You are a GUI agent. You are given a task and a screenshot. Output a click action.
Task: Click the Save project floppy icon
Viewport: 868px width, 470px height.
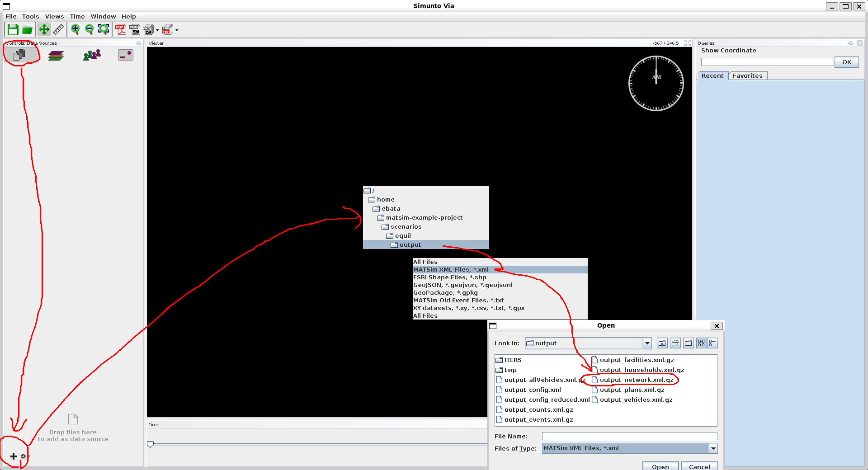13,30
